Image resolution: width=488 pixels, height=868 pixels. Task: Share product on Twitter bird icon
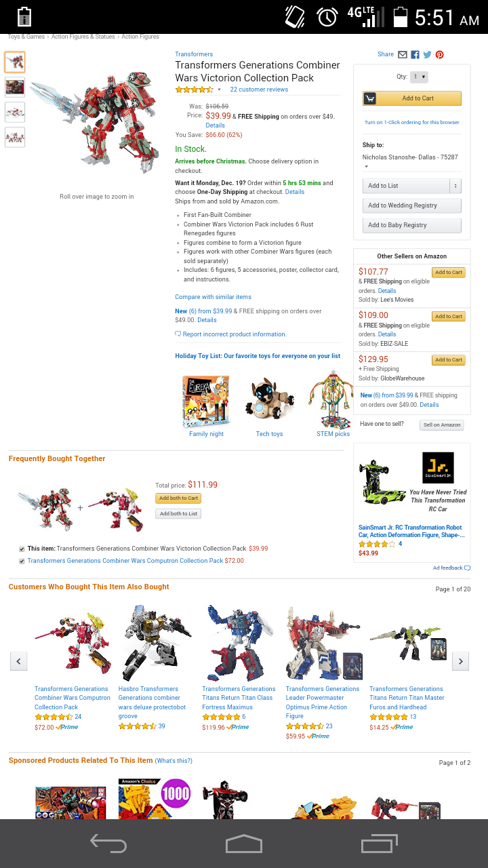(x=427, y=54)
